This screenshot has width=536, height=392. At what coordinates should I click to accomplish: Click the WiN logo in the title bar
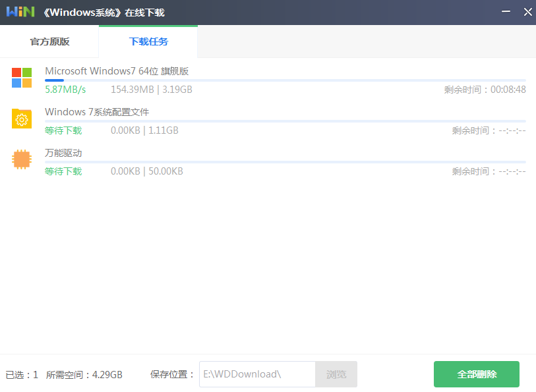19,11
